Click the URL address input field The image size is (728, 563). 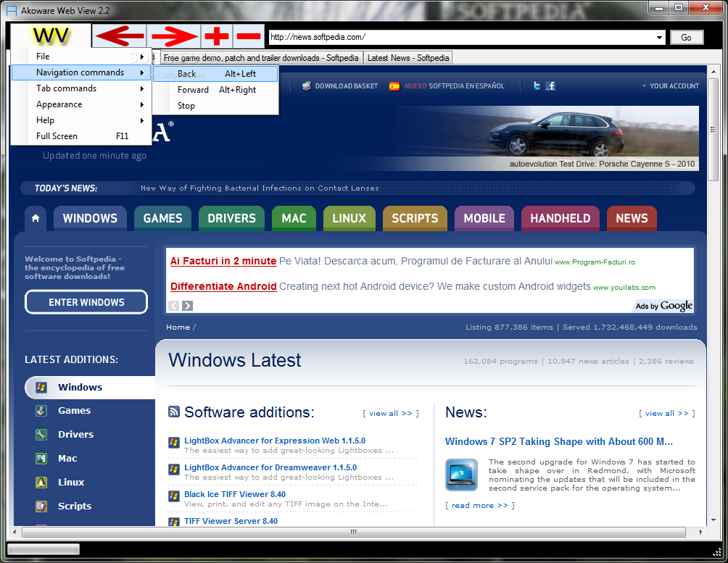(461, 37)
